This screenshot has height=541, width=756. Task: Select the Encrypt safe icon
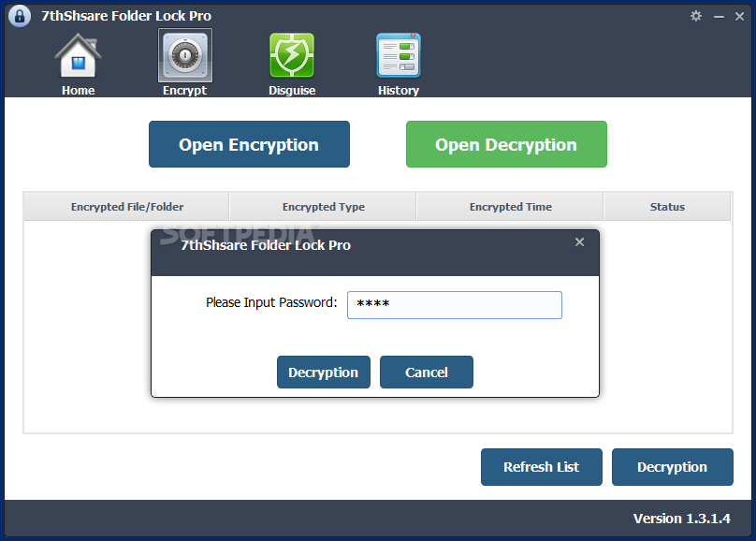click(x=185, y=55)
